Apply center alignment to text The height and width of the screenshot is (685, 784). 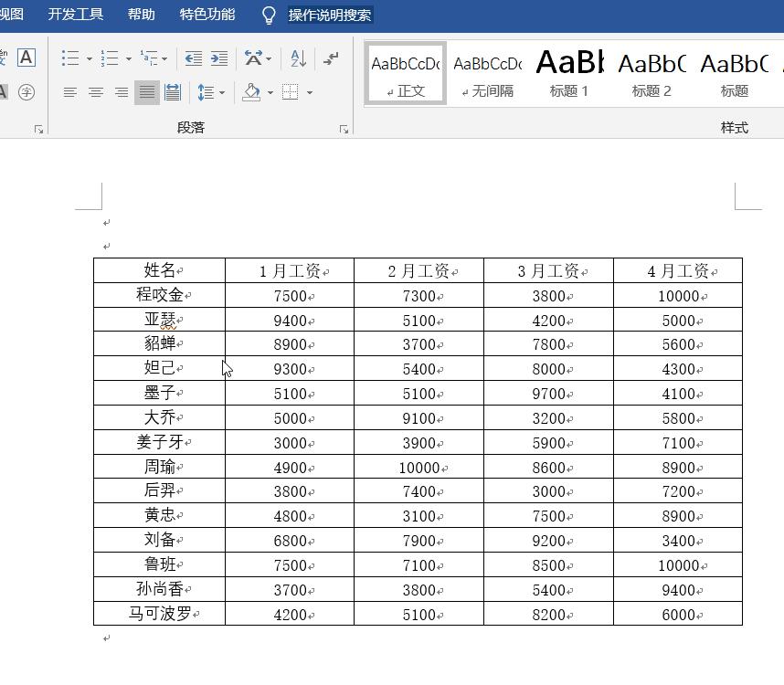[x=96, y=92]
